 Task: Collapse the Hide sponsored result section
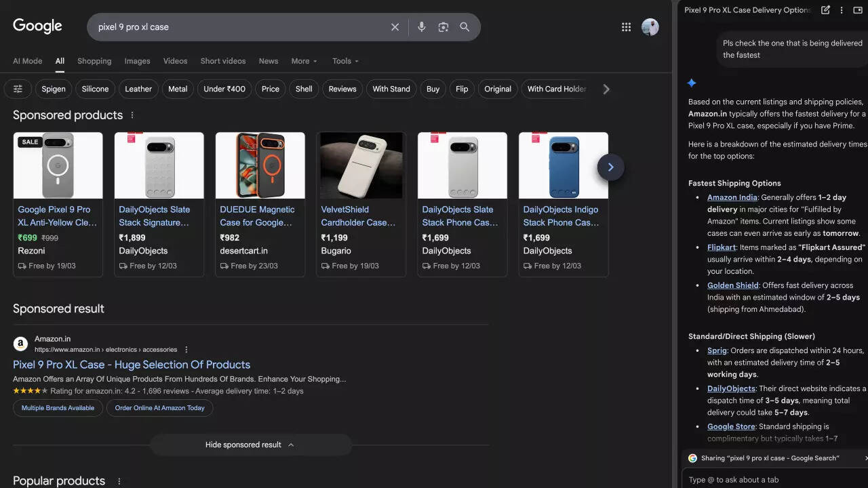(250, 445)
